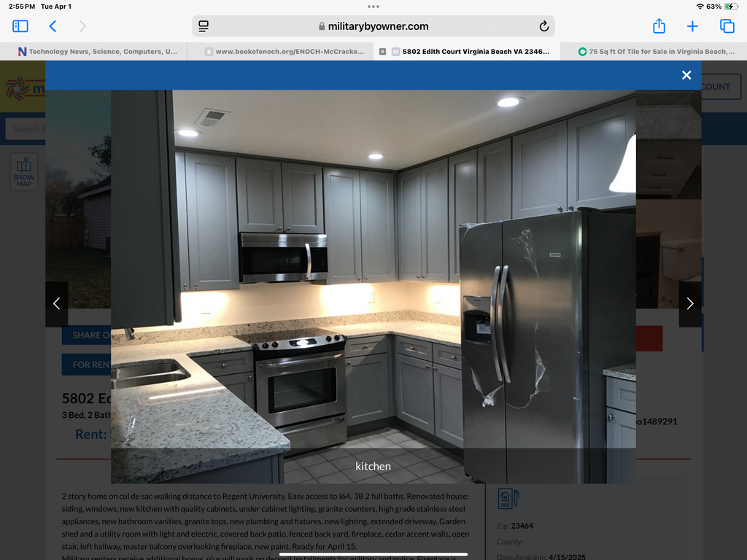The image size is (747, 560).
Task: Close the photo gallery overlay
Action: point(686,75)
